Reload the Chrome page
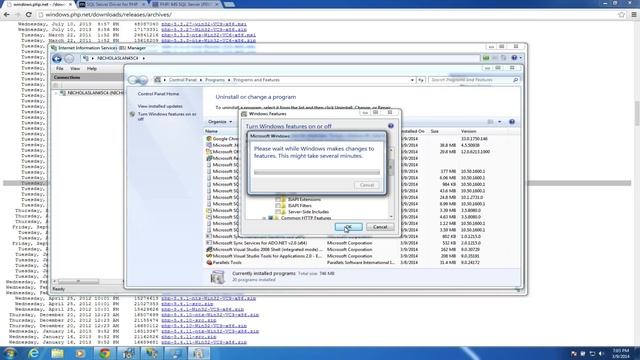The height and width of the screenshot is (360, 640). tap(29, 15)
